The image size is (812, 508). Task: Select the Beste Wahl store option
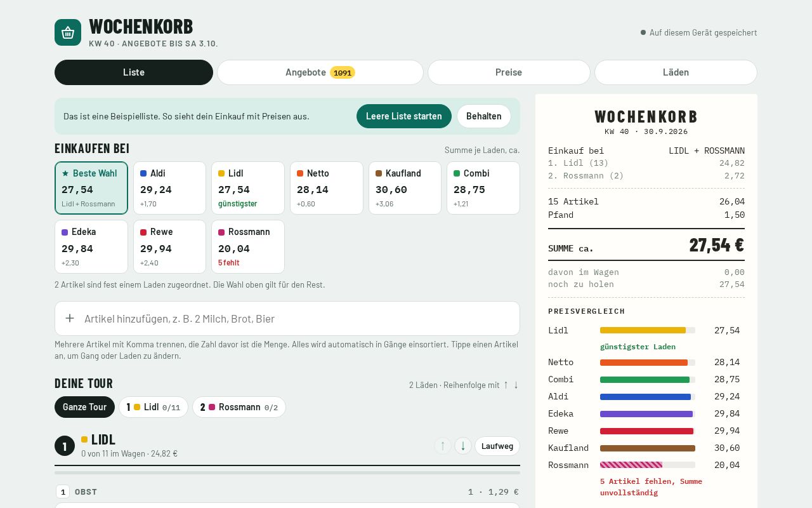[x=91, y=188]
